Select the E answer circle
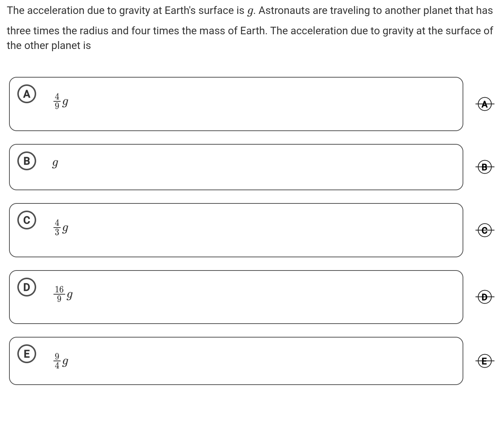The image size is (504, 434). (27, 354)
